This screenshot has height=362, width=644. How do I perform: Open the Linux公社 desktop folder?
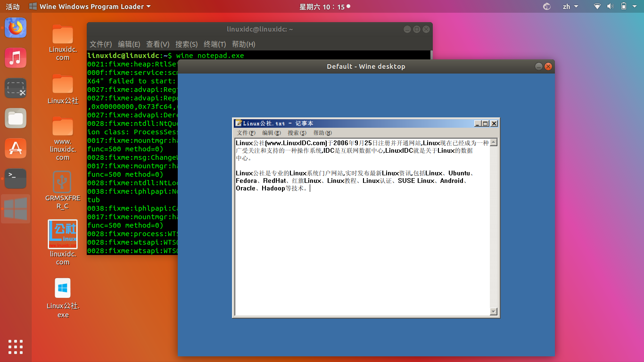tap(63, 89)
